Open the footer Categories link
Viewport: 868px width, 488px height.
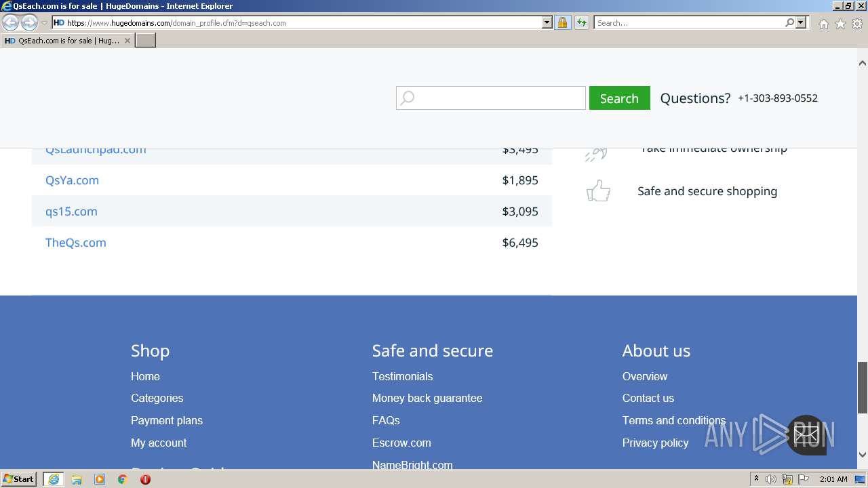(x=157, y=398)
